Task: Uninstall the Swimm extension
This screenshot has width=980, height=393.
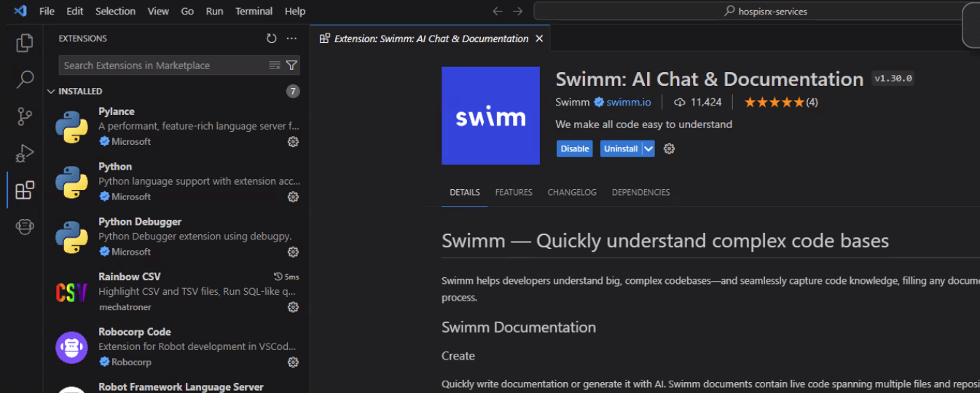Action: tap(621, 148)
